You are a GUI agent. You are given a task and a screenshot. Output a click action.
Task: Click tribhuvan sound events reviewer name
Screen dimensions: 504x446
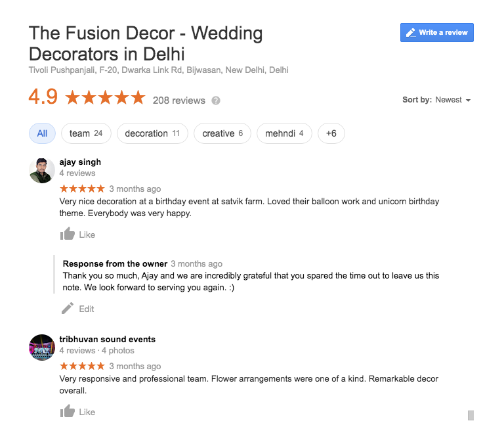pyautogui.click(x=107, y=339)
